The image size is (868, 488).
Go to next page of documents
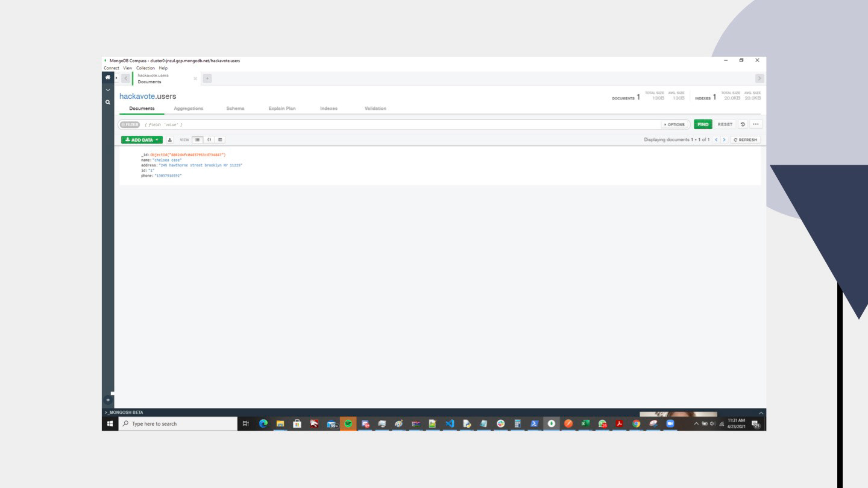click(x=724, y=140)
